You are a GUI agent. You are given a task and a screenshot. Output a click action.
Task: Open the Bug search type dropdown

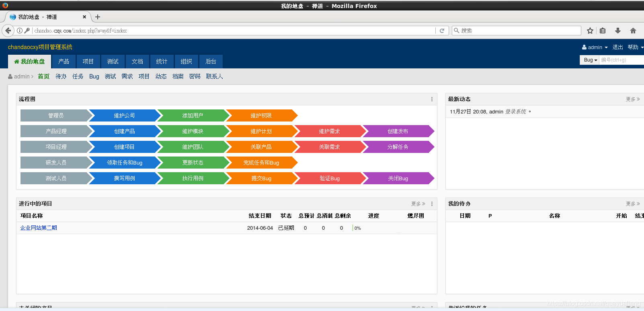590,60
